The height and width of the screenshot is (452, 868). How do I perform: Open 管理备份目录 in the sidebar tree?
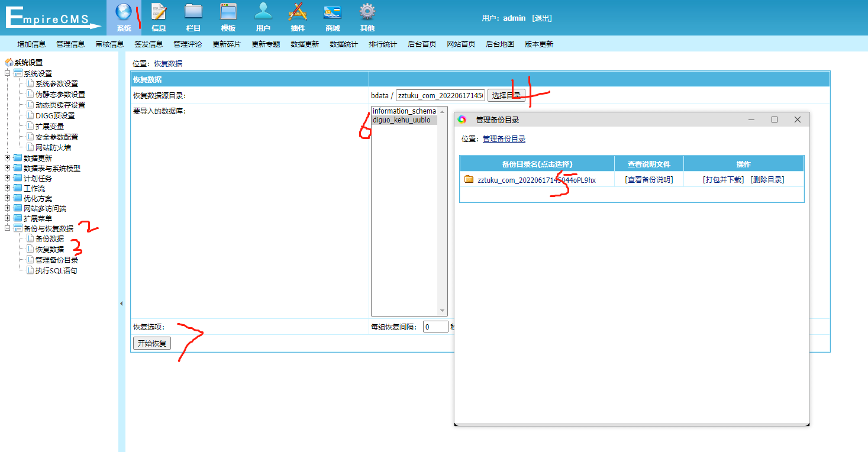[57, 260]
